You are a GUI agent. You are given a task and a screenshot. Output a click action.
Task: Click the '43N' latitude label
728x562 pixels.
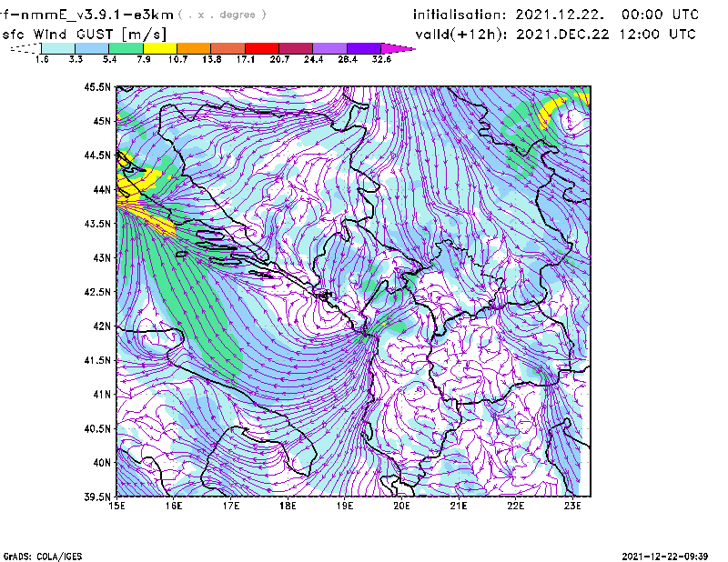point(102,257)
